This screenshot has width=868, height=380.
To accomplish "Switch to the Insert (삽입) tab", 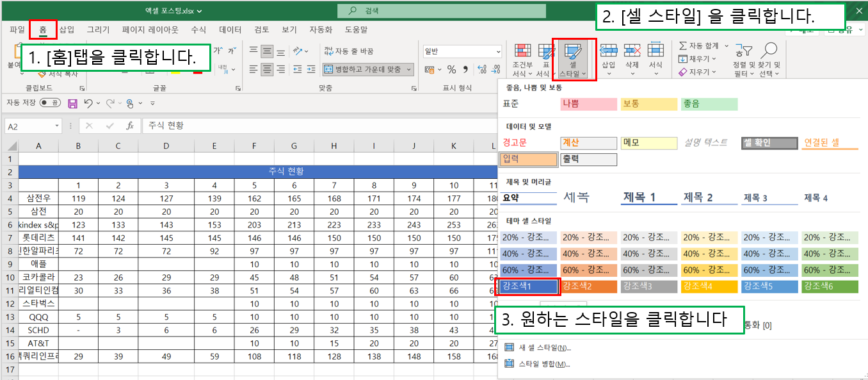I will click(x=67, y=29).
